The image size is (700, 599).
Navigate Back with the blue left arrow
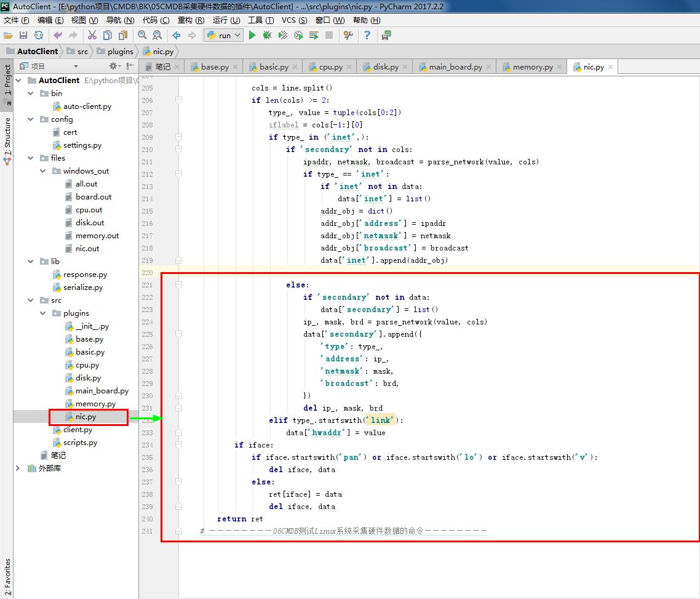pos(177,35)
